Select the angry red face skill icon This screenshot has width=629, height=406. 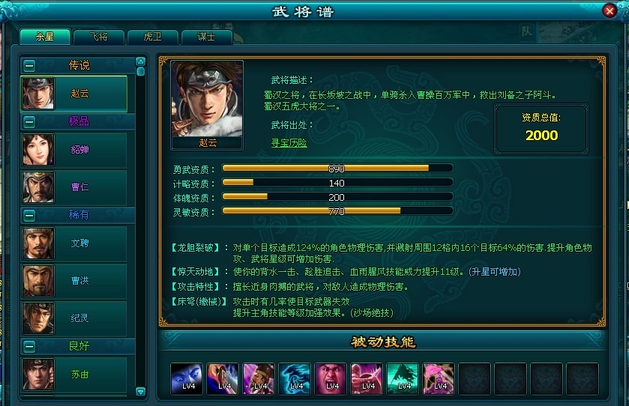tap(331, 379)
